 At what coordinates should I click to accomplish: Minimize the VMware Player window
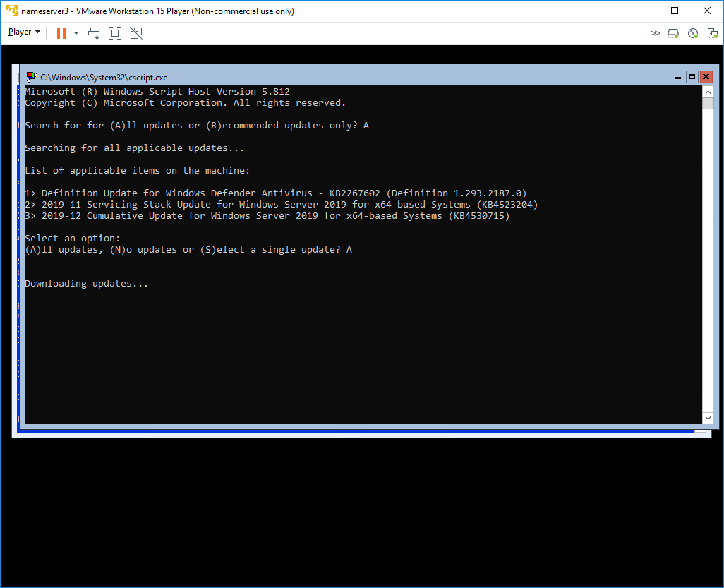tap(642, 11)
